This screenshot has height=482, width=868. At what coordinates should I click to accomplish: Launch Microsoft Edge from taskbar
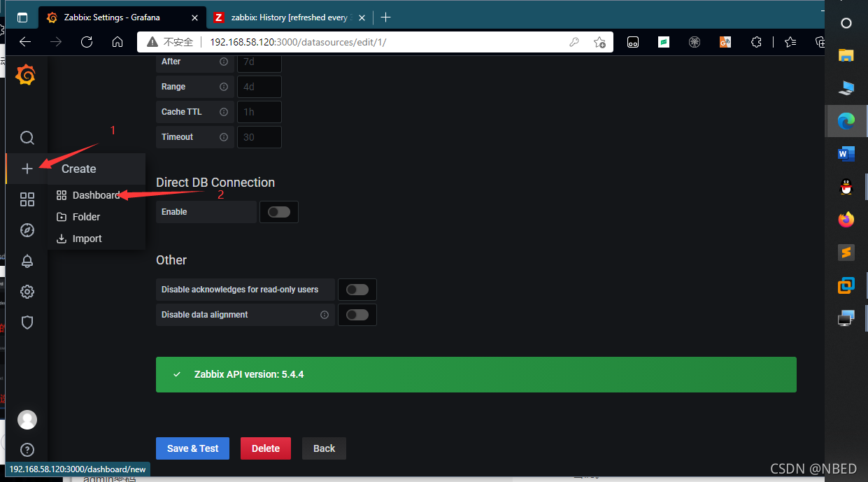click(x=846, y=121)
